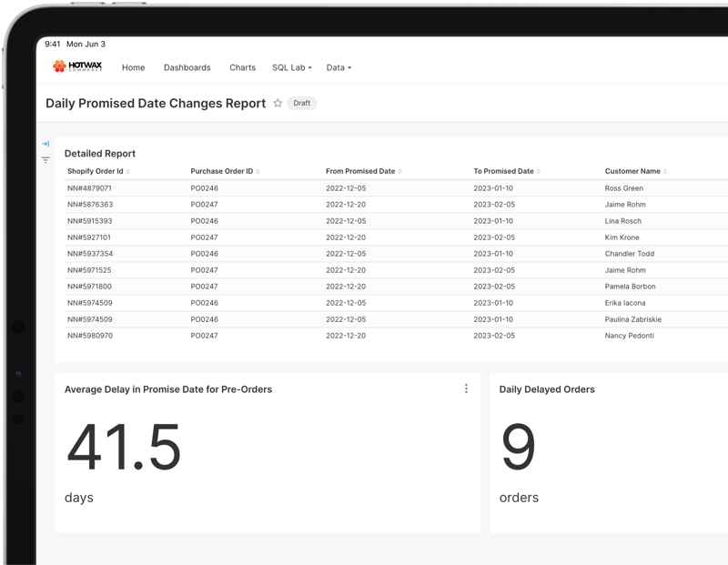The image size is (728, 565).
Task: Click customer name Nancy Pedonti
Action: (x=629, y=336)
